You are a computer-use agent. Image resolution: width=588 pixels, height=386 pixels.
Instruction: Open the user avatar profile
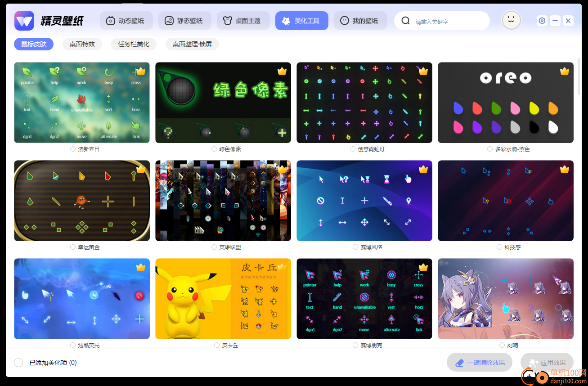coord(511,20)
